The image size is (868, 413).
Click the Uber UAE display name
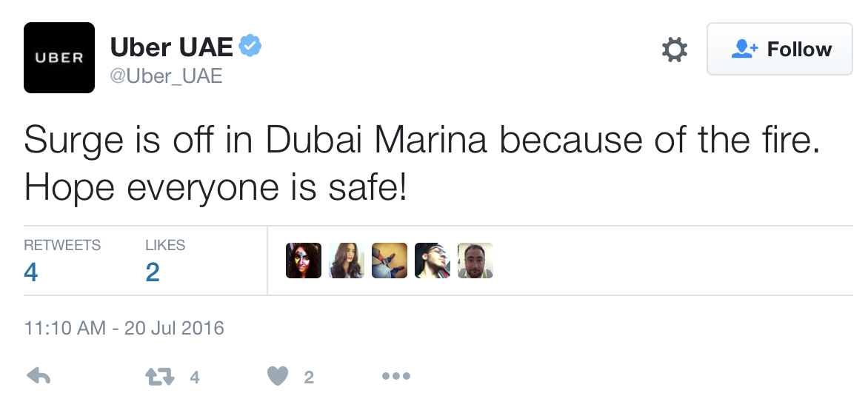coord(172,47)
